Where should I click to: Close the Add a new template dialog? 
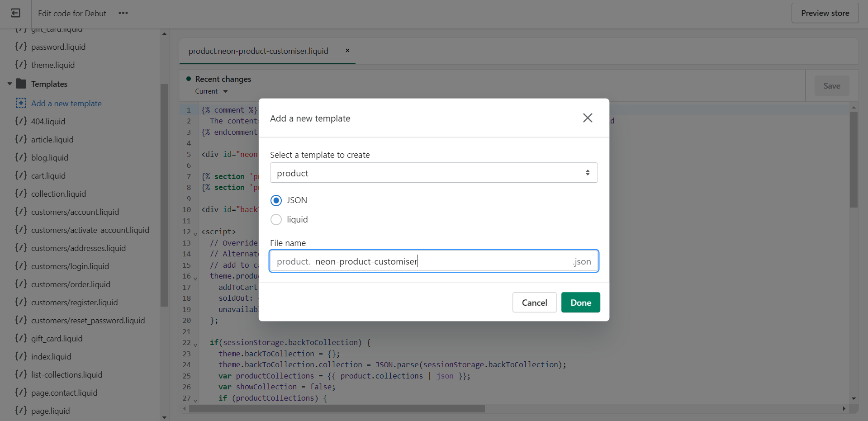coord(587,118)
